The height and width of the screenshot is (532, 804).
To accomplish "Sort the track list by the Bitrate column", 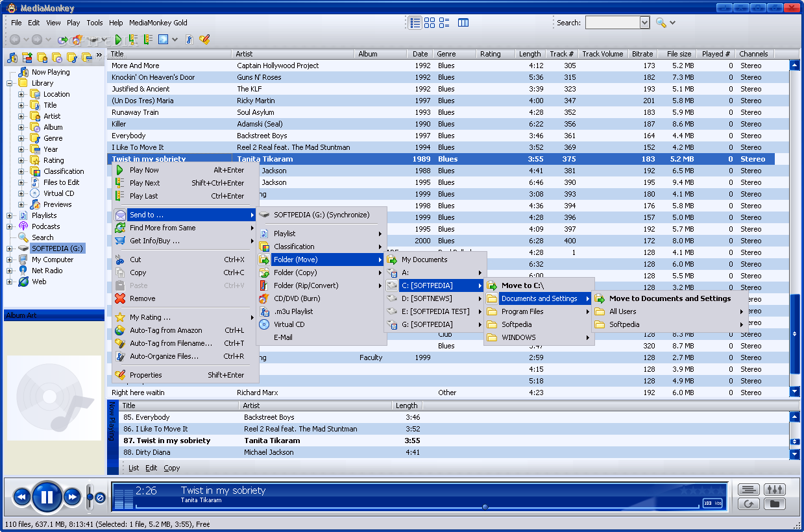I will coord(642,54).
